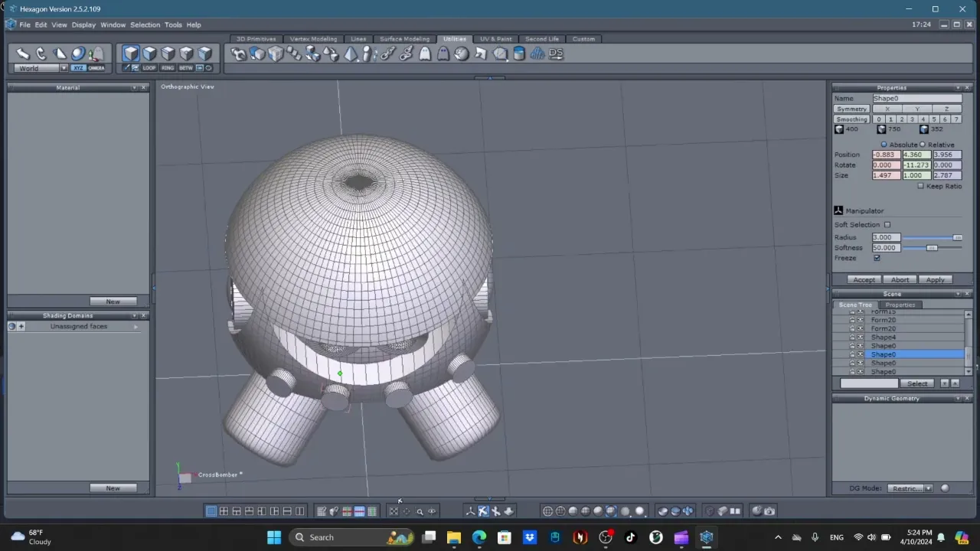
Task: Open File Explorer from taskbar
Action: (454, 537)
